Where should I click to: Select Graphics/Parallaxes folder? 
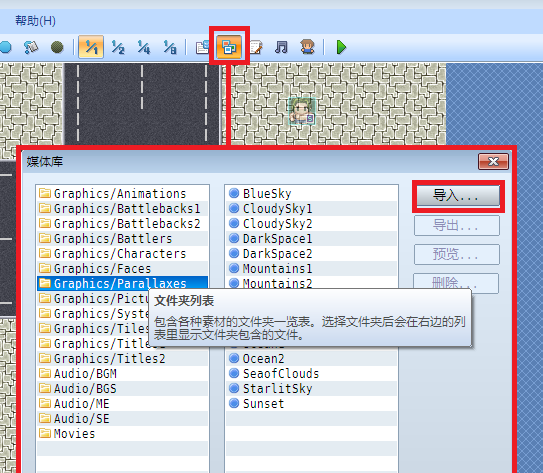(x=123, y=283)
